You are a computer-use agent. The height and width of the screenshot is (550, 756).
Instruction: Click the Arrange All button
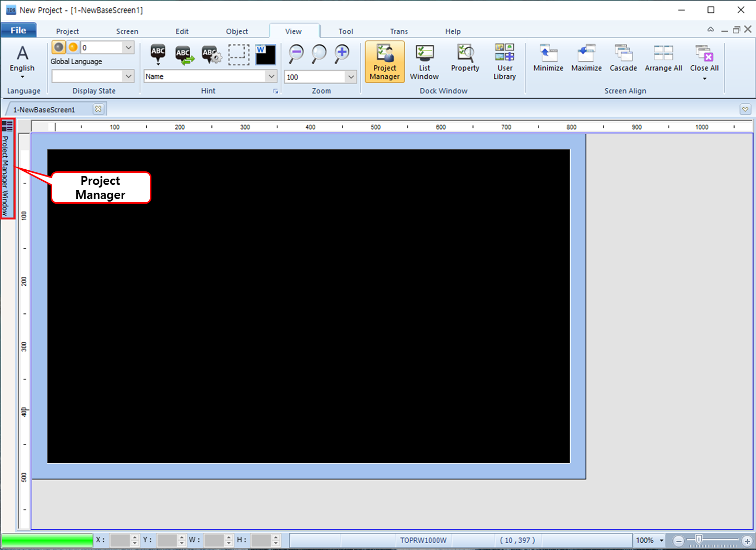click(664, 58)
